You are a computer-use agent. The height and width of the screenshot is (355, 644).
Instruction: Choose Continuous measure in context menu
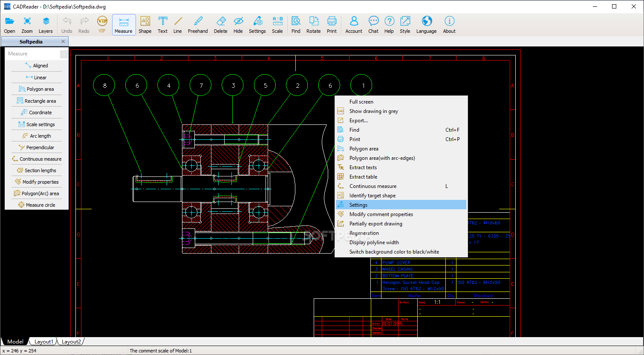[401, 186]
